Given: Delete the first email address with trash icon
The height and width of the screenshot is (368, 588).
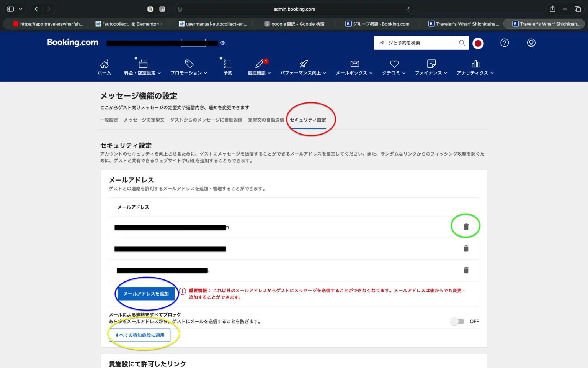Looking at the screenshot, I should tap(466, 227).
